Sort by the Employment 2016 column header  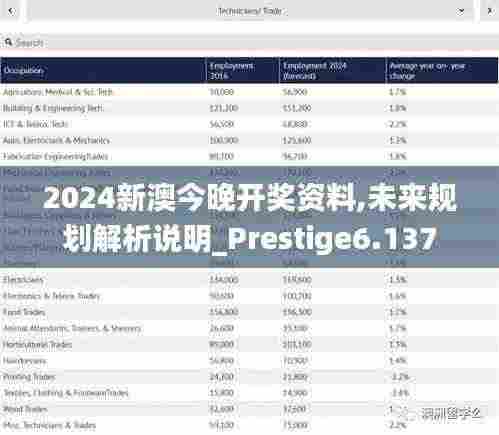[243, 70]
